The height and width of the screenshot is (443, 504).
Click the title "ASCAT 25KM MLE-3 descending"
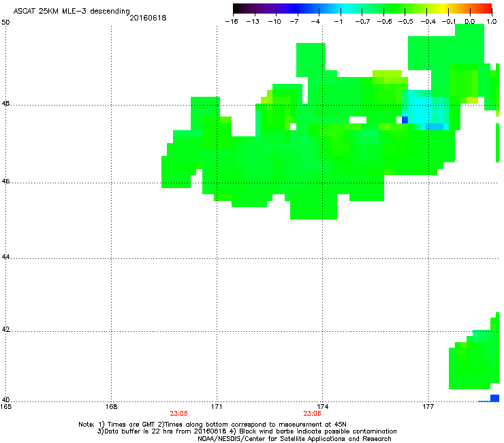point(72,12)
